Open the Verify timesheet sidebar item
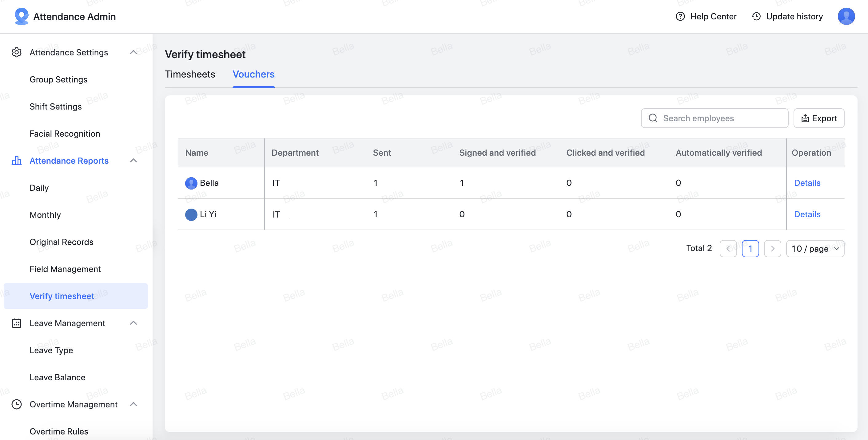The height and width of the screenshot is (440, 868). 62,296
